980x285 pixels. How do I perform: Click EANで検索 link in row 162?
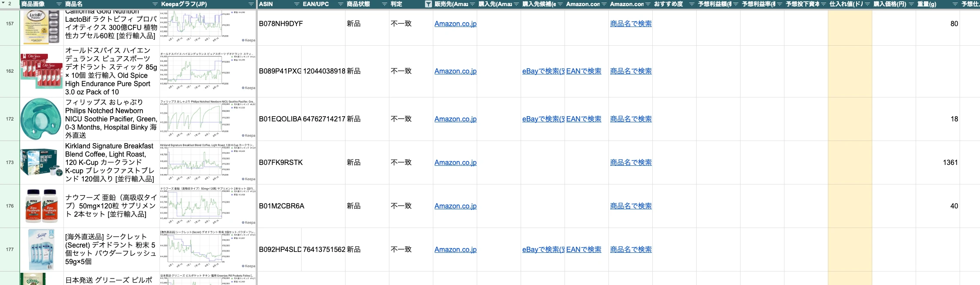click(584, 71)
